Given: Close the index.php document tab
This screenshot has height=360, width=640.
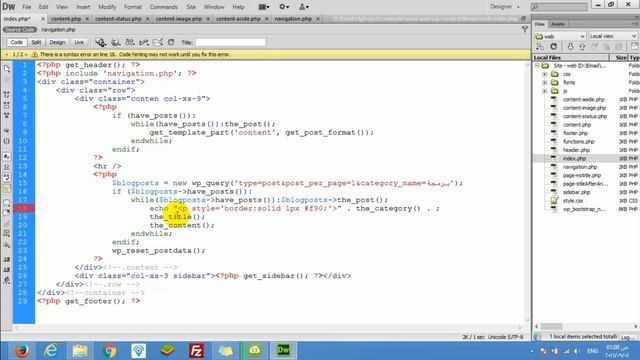Looking at the screenshot, I should (x=43, y=19).
